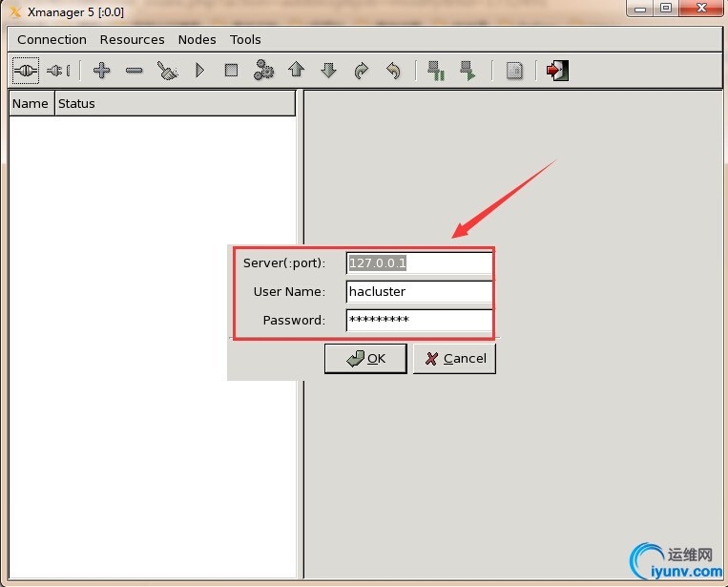Image resolution: width=728 pixels, height=587 pixels.
Task: Click the gears icon in toolbar
Action: [x=263, y=70]
